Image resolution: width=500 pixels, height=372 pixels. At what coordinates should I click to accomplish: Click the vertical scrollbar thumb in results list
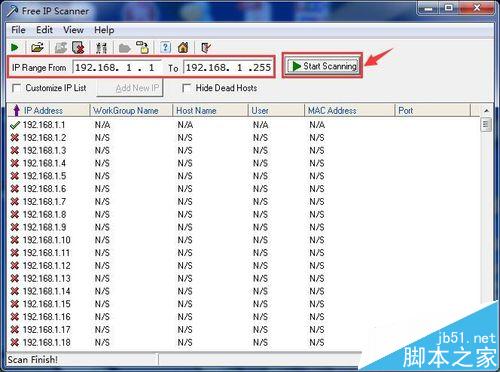click(486, 125)
